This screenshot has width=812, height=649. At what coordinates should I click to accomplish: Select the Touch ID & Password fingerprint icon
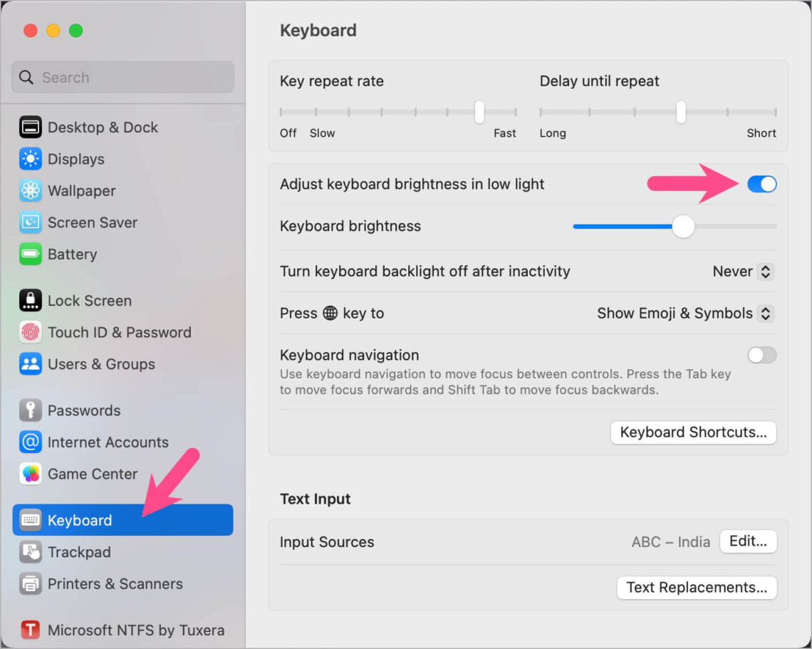click(29, 332)
